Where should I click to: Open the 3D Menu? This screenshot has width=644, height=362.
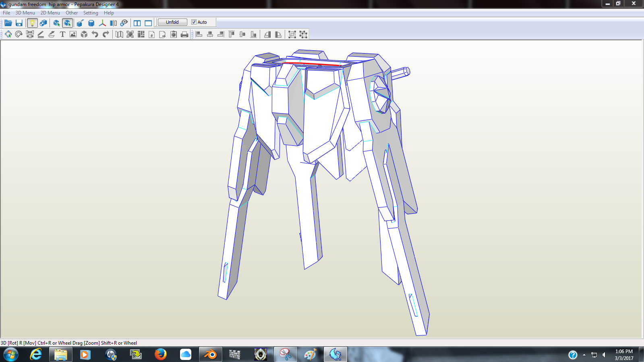point(25,13)
